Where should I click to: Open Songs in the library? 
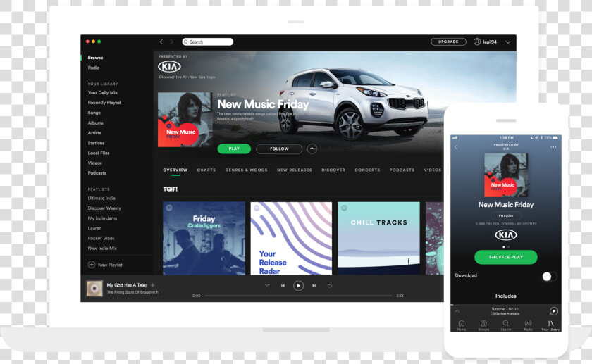tap(94, 113)
